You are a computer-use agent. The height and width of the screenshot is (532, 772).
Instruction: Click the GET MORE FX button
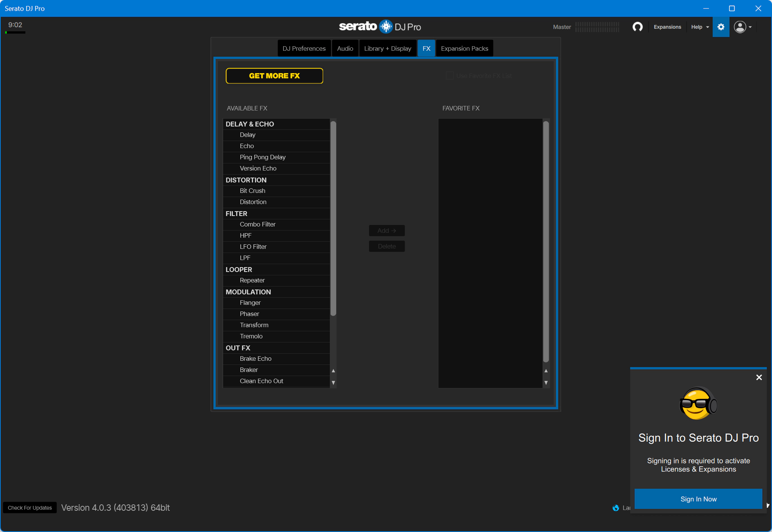(x=274, y=76)
